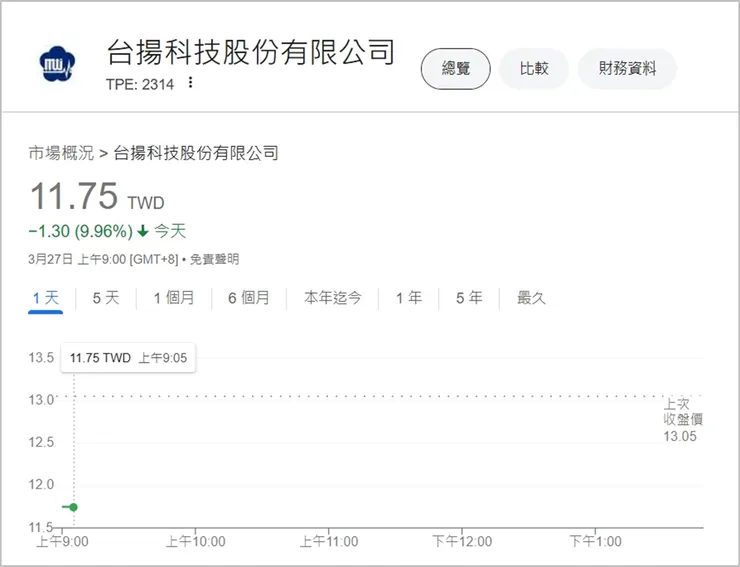Viewport: 740px width, 567px height.
Task: Switch to the 本年迄今 range tab
Action: (333, 298)
